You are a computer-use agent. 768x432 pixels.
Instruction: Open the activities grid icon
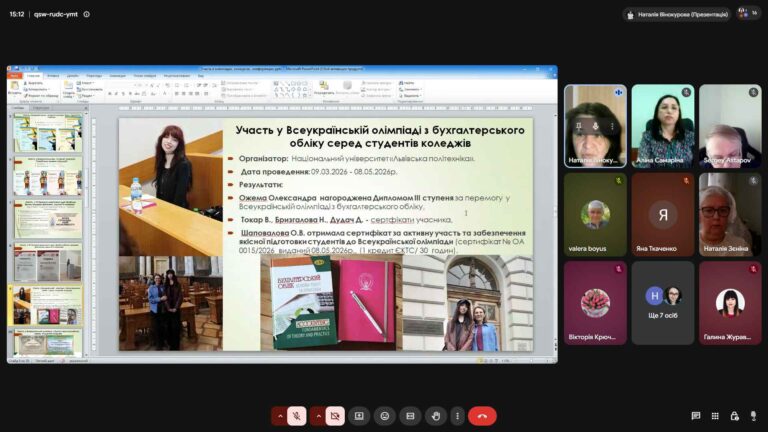pyautogui.click(x=715, y=416)
